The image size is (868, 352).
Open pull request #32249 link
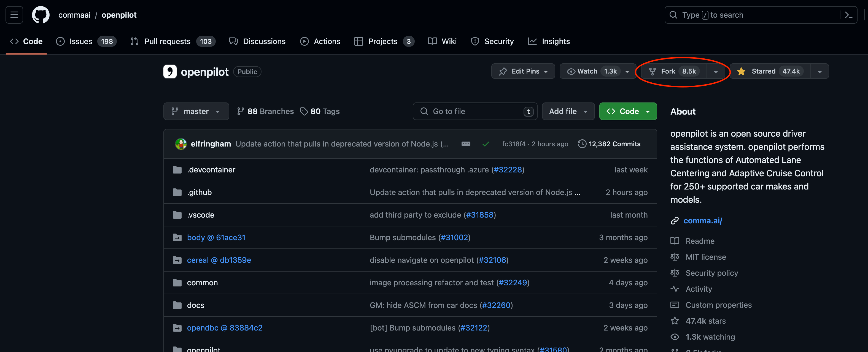pyautogui.click(x=513, y=283)
